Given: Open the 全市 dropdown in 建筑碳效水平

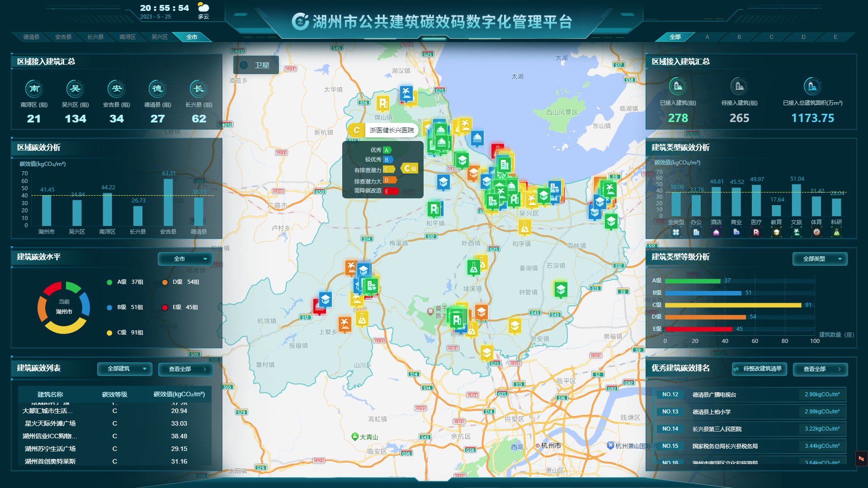Looking at the screenshot, I should pos(185,259).
